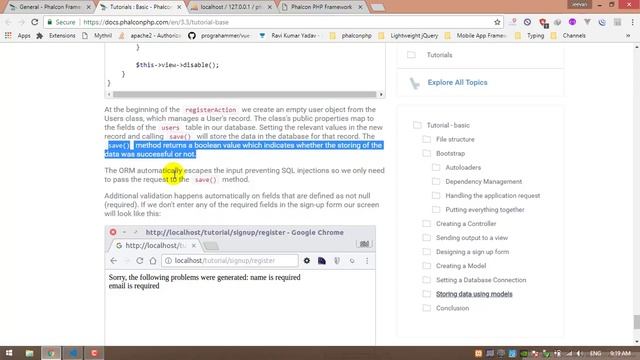Click code block right scroll arrow
This screenshot has height=360, width=640.
381,94
